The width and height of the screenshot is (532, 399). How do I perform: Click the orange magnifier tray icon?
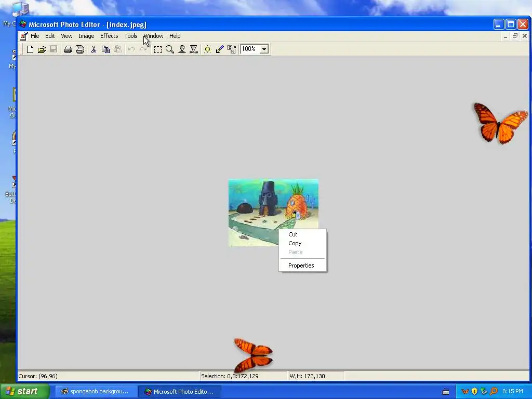[494, 392]
